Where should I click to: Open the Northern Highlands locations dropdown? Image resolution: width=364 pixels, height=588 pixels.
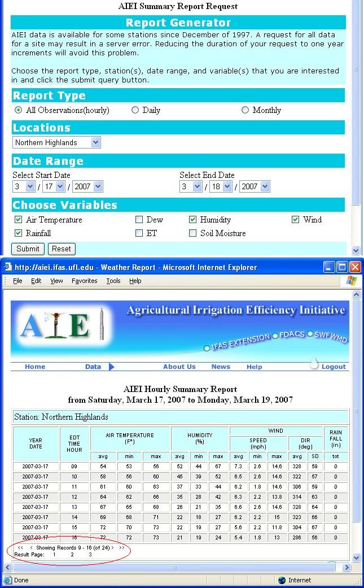56,142
